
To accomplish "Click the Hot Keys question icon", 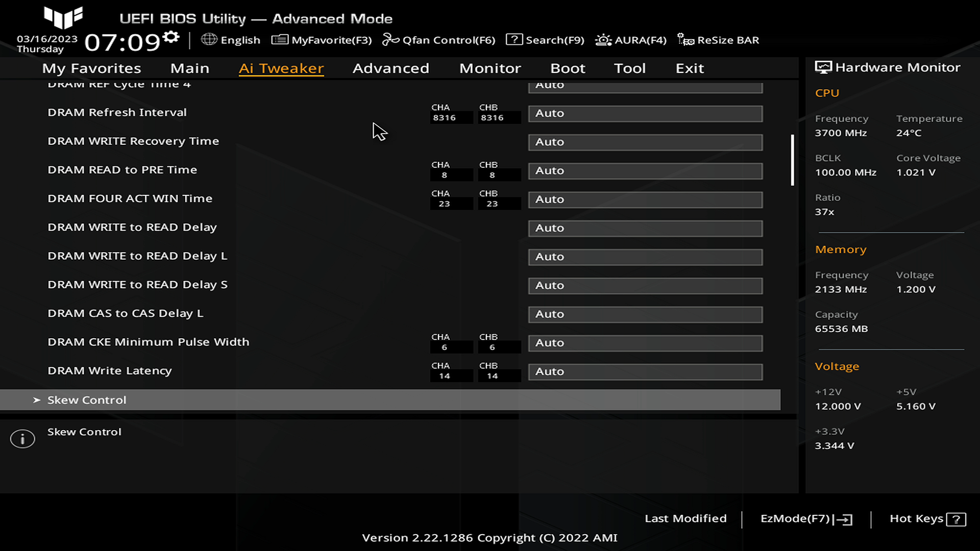I will [955, 519].
